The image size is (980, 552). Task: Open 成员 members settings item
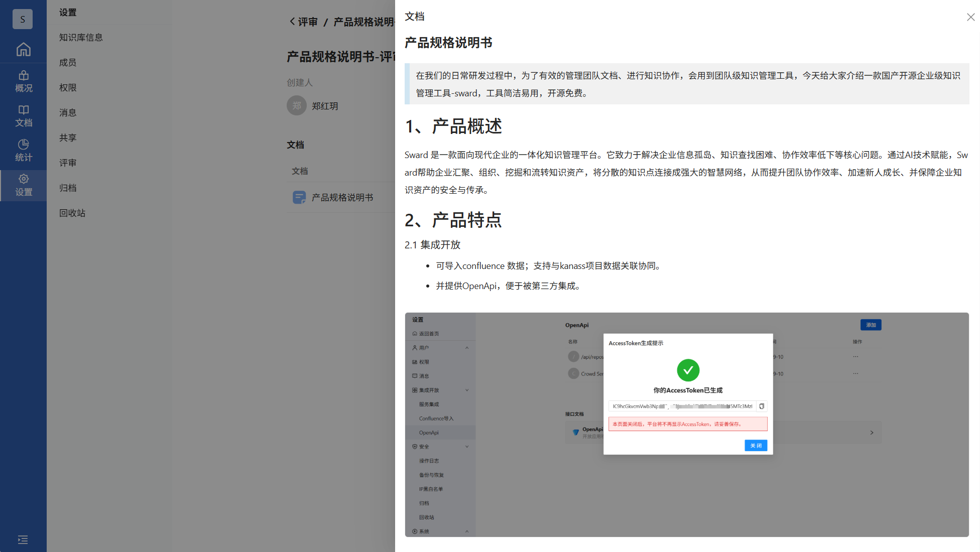coord(68,62)
